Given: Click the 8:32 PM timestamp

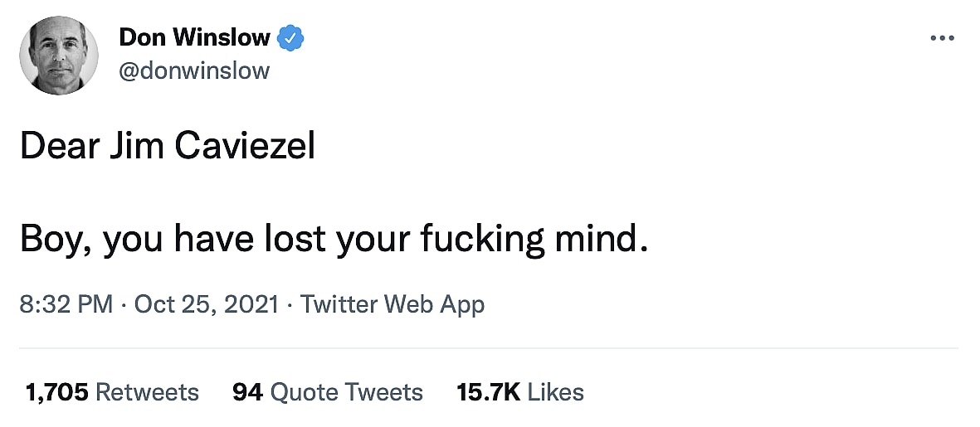Looking at the screenshot, I should point(66,304).
